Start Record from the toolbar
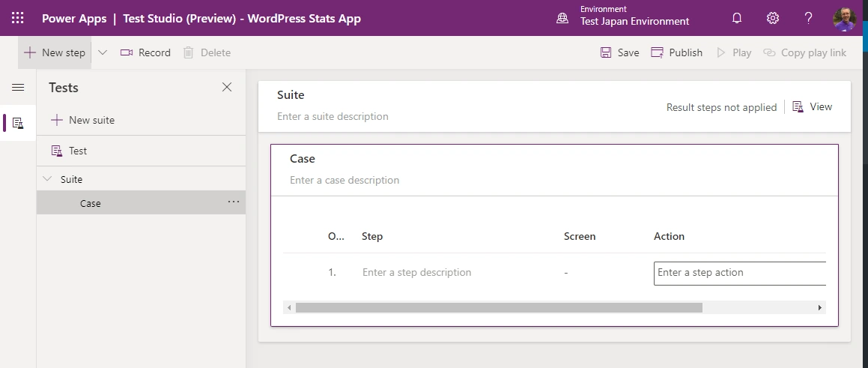868x368 pixels. (x=145, y=52)
